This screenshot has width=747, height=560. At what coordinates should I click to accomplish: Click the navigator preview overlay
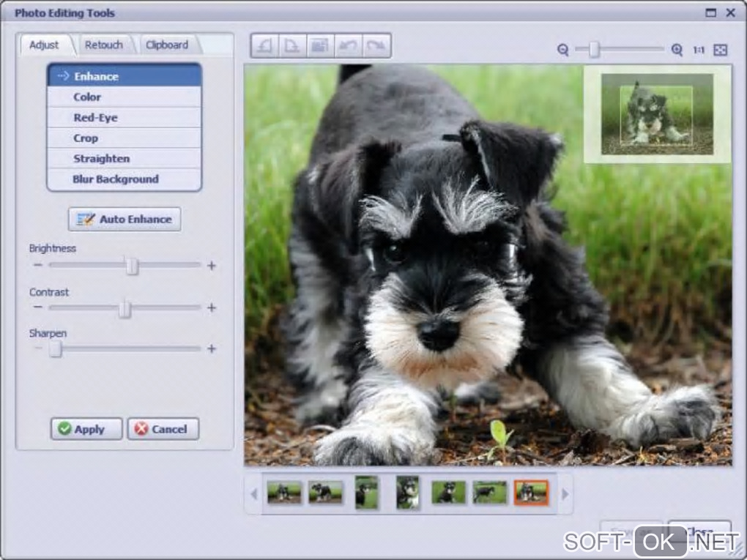657,114
